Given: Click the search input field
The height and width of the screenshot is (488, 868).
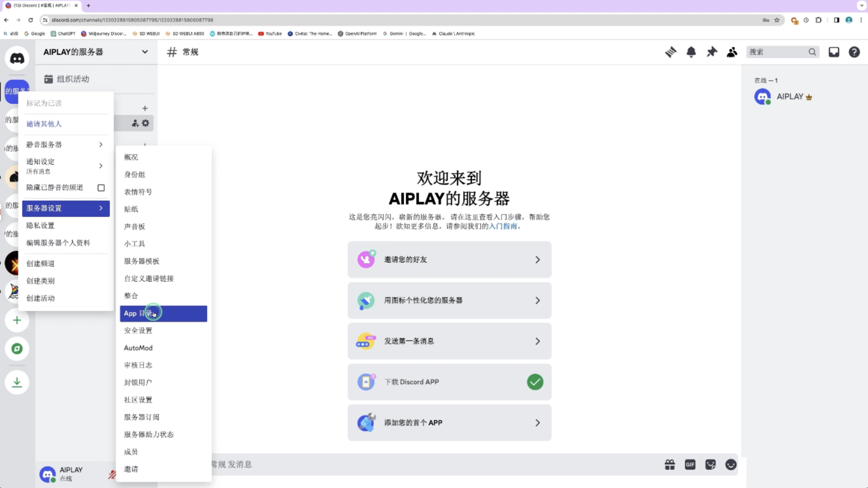Looking at the screenshot, I should (x=782, y=52).
